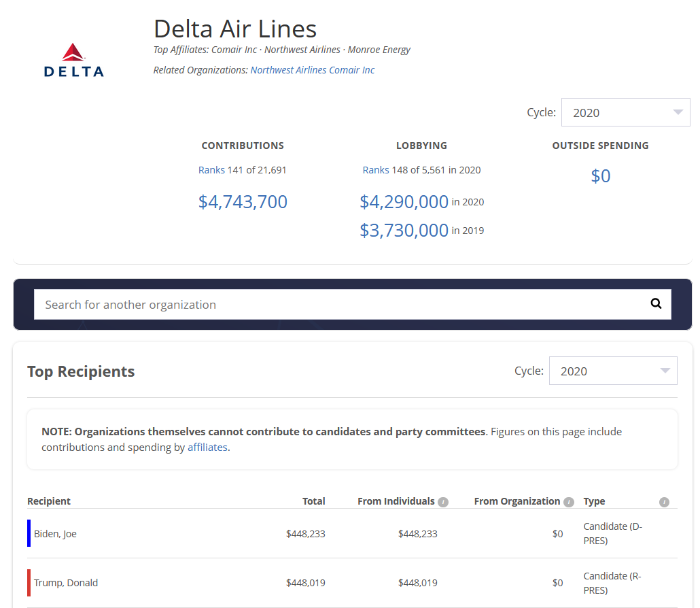Open the $3,730,000 lobbying in 2019 figure
The height and width of the screenshot is (608, 700).
[x=404, y=231]
